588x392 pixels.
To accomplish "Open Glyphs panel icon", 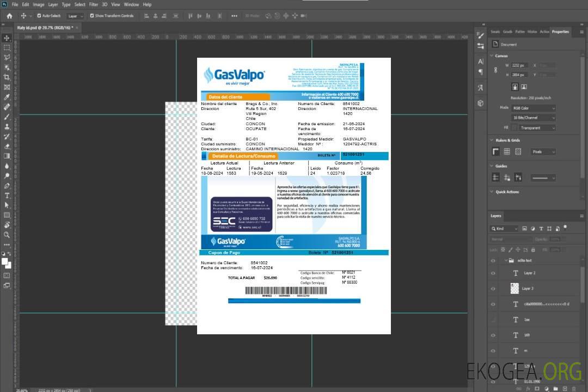I will [480, 88].
